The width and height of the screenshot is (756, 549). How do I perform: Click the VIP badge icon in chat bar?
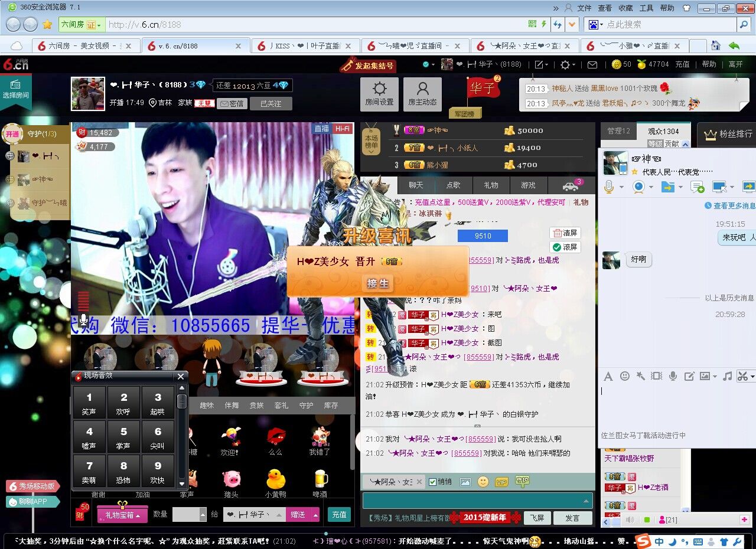click(x=501, y=482)
